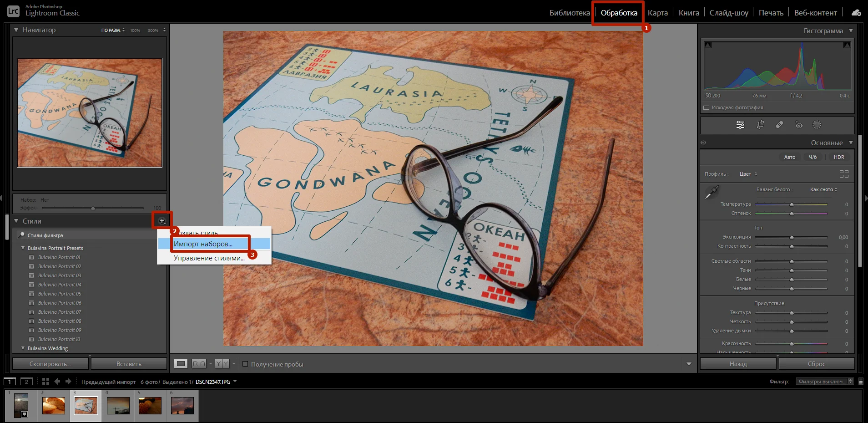The width and height of the screenshot is (868, 423).
Task: Click the Экспозиция slider handle
Action: click(792, 237)
